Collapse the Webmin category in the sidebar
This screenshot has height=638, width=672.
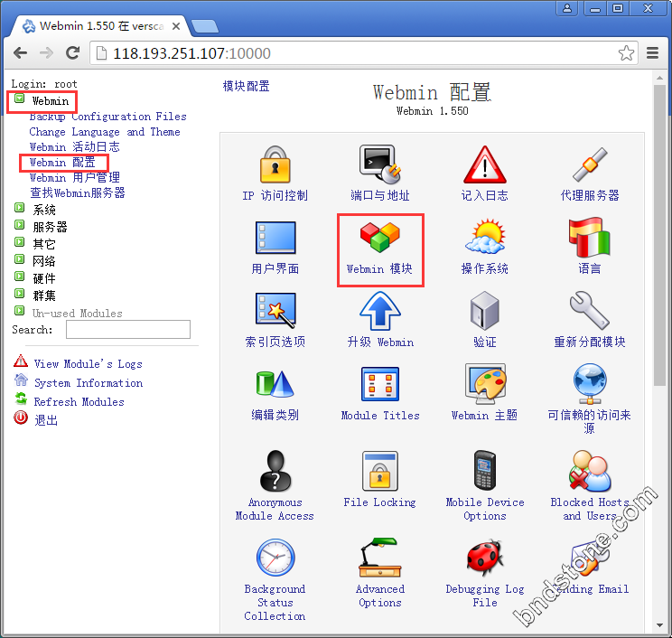point(19,99)
